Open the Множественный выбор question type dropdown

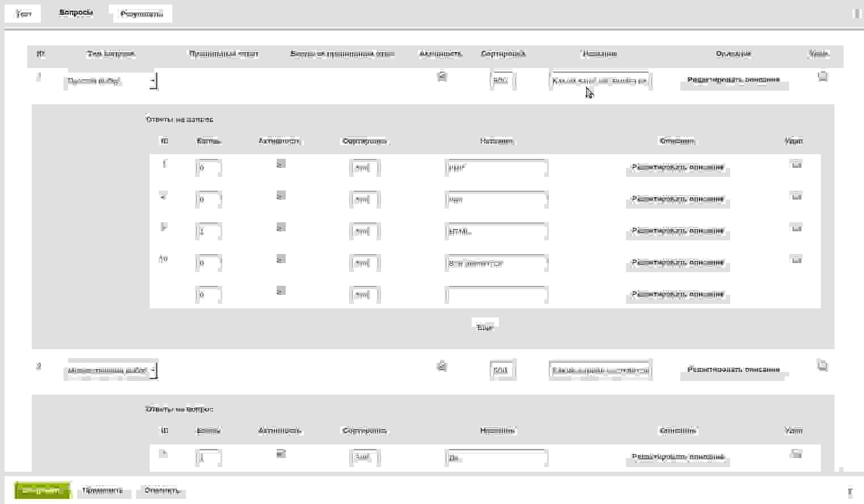pyautogui.click(x=111, y=370)
